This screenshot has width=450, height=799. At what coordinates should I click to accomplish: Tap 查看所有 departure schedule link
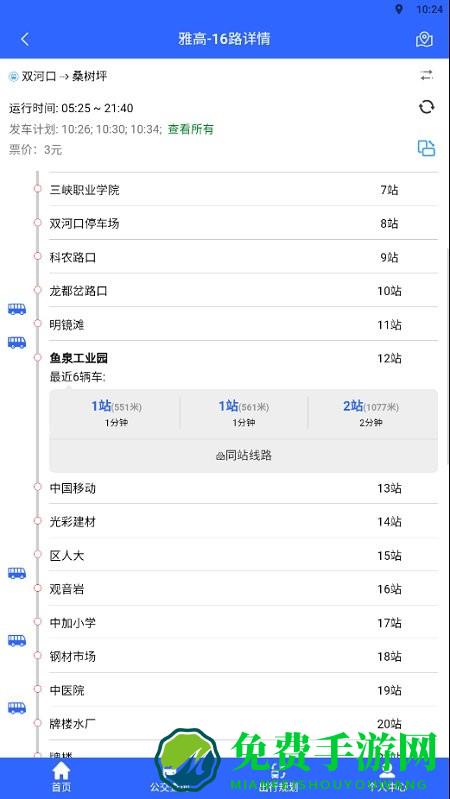coord(191,129)
